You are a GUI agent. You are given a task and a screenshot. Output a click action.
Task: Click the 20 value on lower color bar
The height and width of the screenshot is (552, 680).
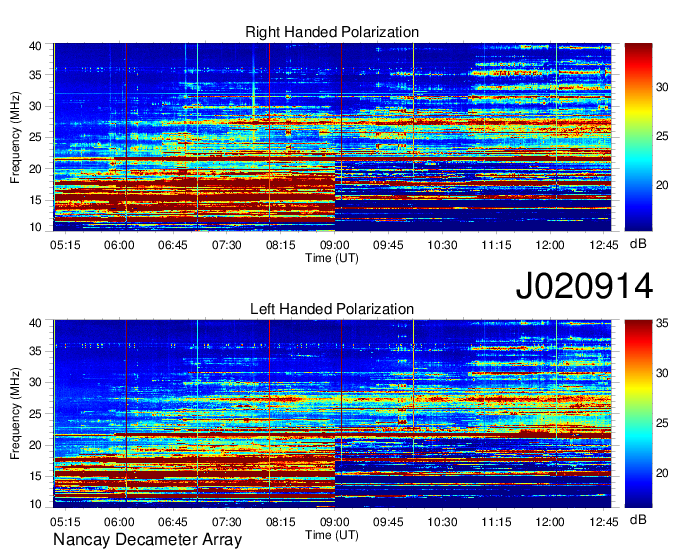click(662, 473)
